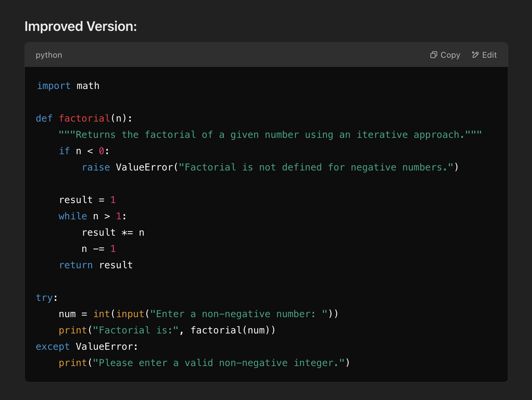Screen dimensions: 532x400
Task: Click the 'Improved Version:' heading
Action: pyautogui.click(x=81, y=26)
